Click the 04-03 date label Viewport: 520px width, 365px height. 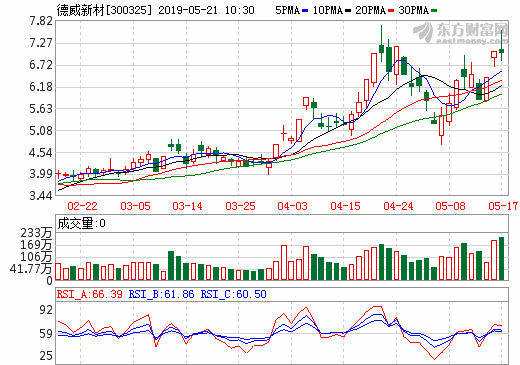click(292, 206)
